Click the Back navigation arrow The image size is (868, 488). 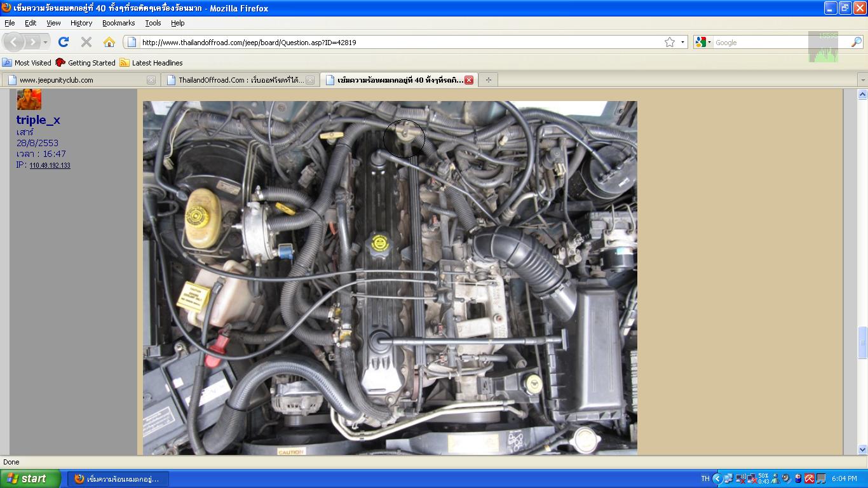[x=14, y=43]
